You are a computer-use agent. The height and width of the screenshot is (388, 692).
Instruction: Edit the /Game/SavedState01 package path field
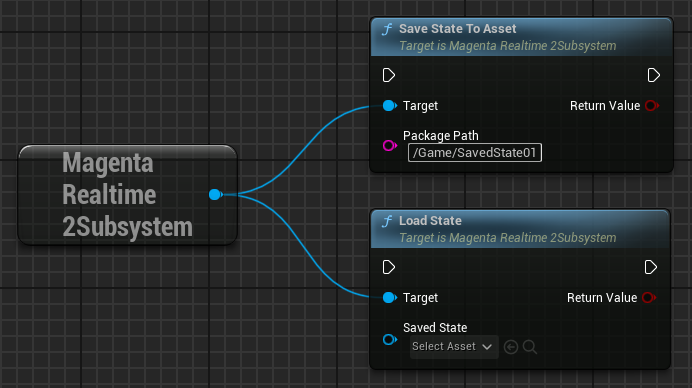click(475, 153)
